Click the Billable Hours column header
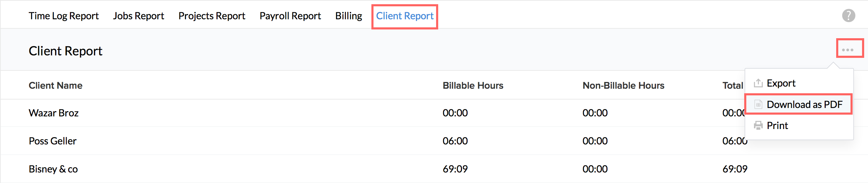868x183 pixels. coord(473,86)
